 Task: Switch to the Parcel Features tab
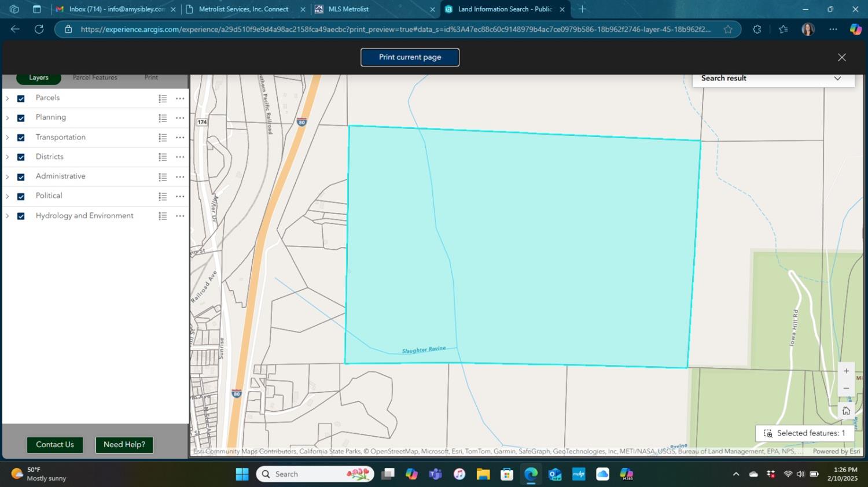coord(95,78)
